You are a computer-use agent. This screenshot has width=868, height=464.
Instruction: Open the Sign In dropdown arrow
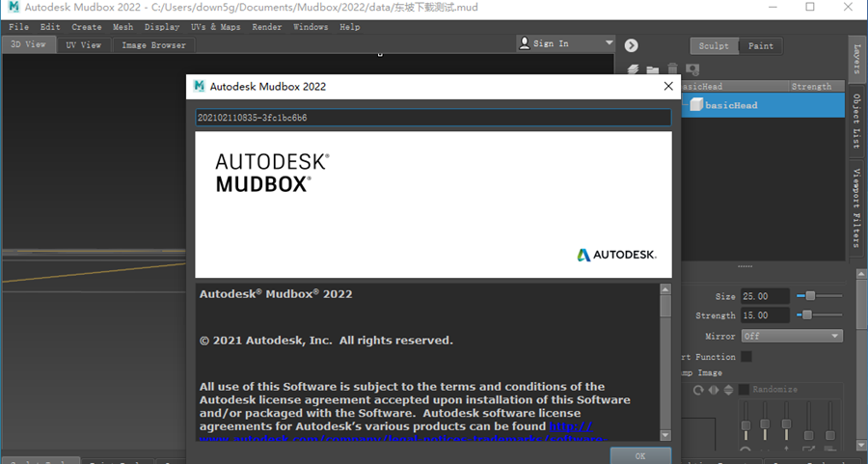(609, 42)
